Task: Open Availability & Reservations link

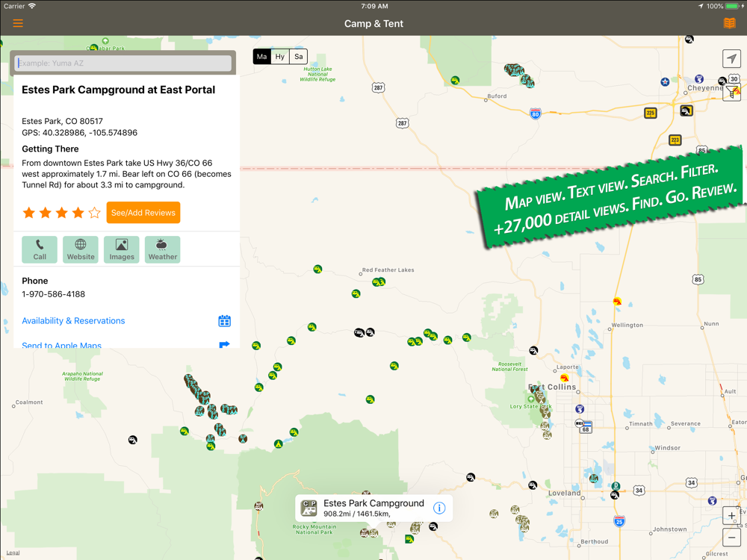Action: pyautogui.click(x=73, y=320)
